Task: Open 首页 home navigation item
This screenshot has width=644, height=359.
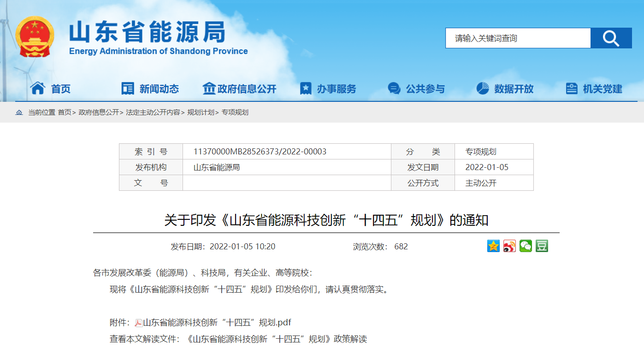Action: tap(51, 88)
